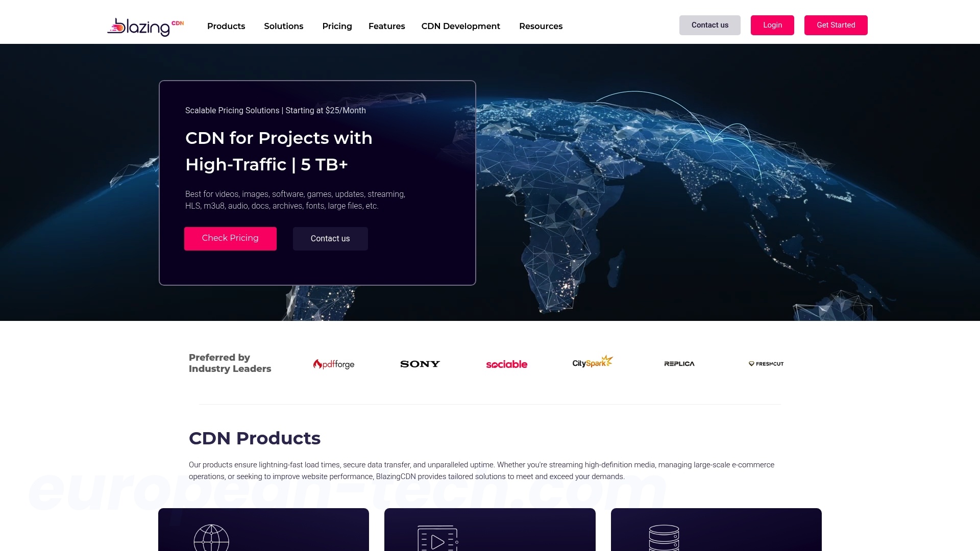This screenshot has height=551, width=980.
Task: Click the CitySpark logo
Action: [x=592, y=362]
